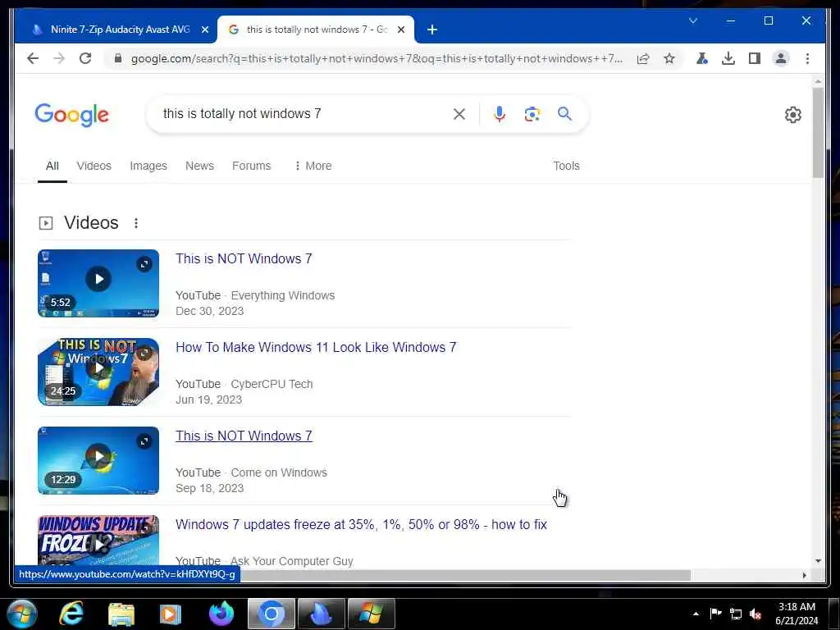Toggle the side panel icon
The width and height of the screenshot is (840, 630).
click(755, 58)
